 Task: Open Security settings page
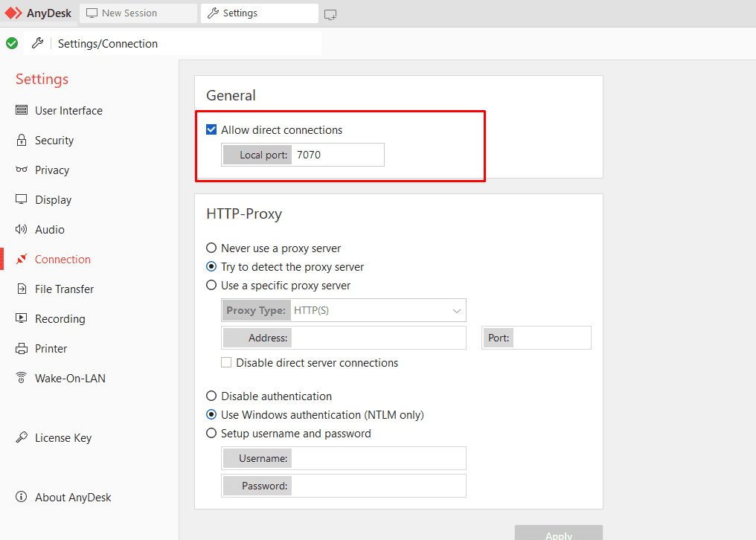pyautogui.click(x=54, y=141)
